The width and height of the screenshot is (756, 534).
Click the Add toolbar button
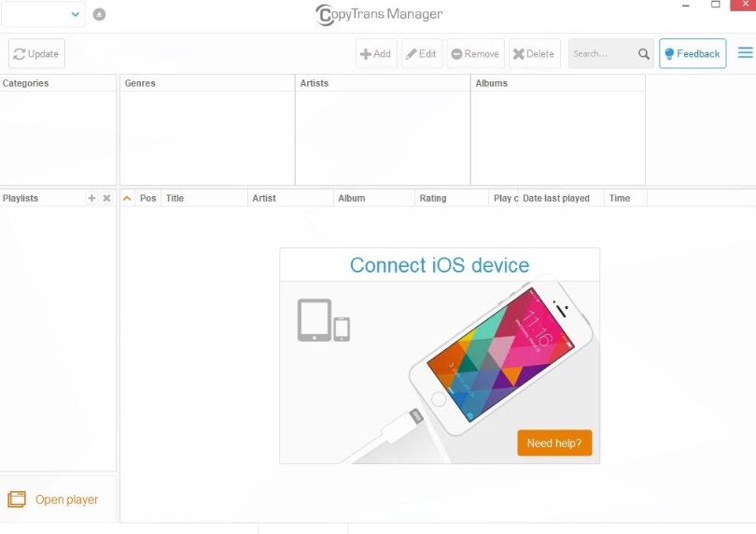376,54
